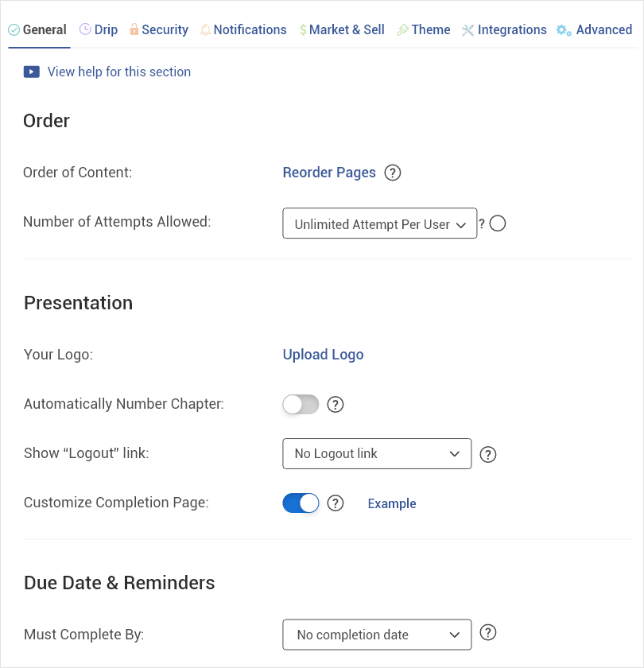Expand the No Logout link dropdown
Viewport: 644px width, 668px height.
(x=377, y=454)
